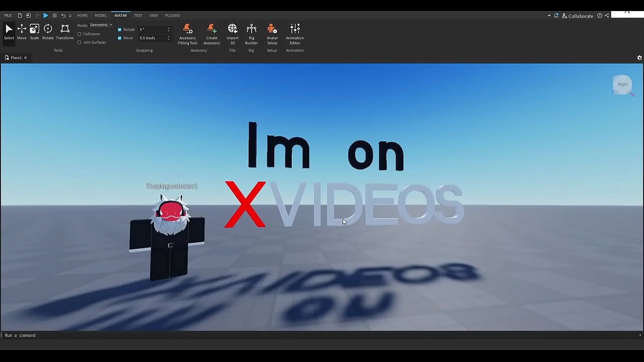Select the avatar character in the viewport

pos(168,239)
